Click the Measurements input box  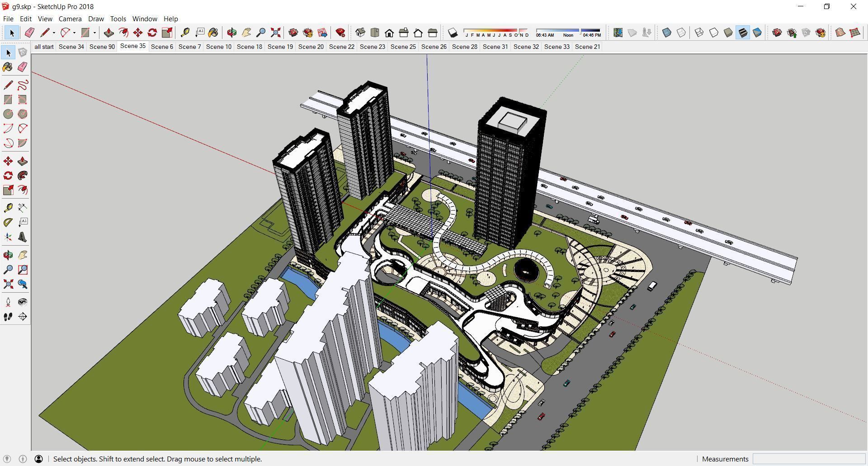809,459
